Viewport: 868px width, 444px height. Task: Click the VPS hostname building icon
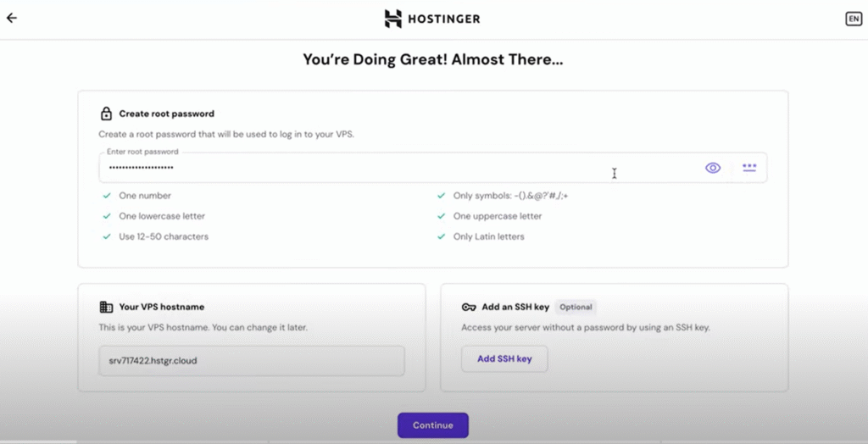click(x=106, y=307)
